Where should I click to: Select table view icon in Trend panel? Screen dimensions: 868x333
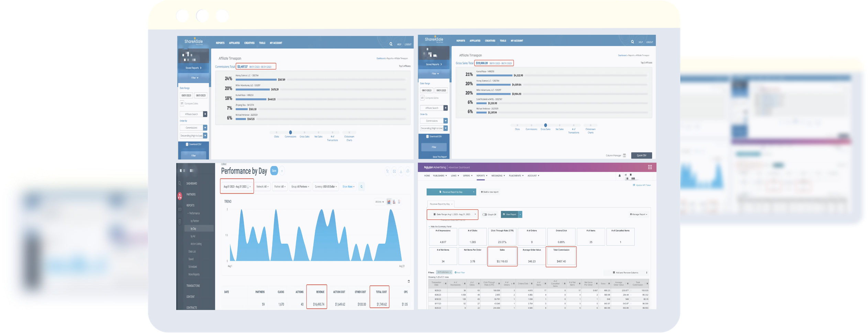click(x=399, y=202)
